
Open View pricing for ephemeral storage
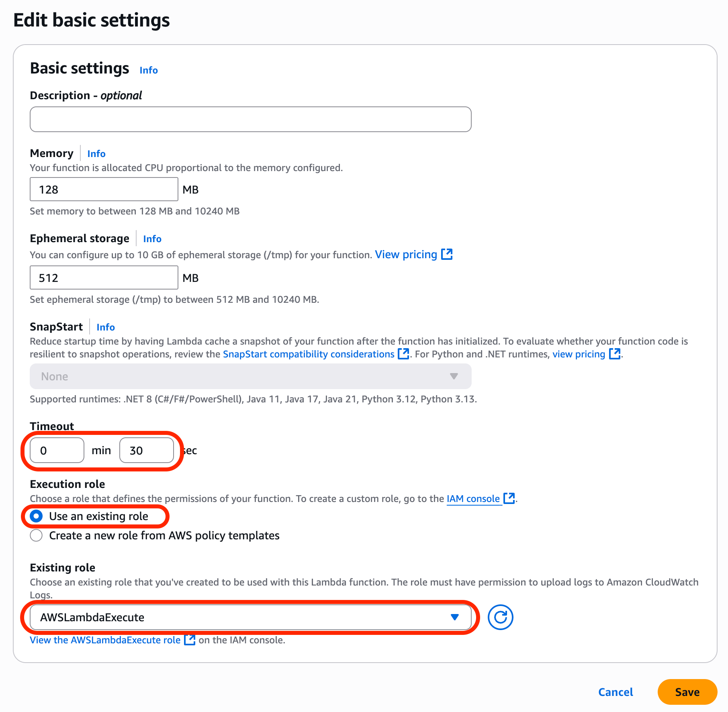405,254
